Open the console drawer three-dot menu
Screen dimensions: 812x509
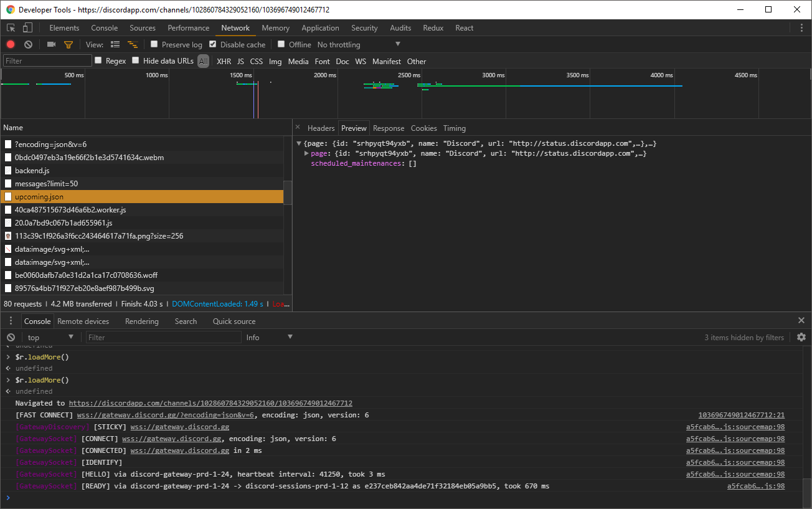pos(11,321)
